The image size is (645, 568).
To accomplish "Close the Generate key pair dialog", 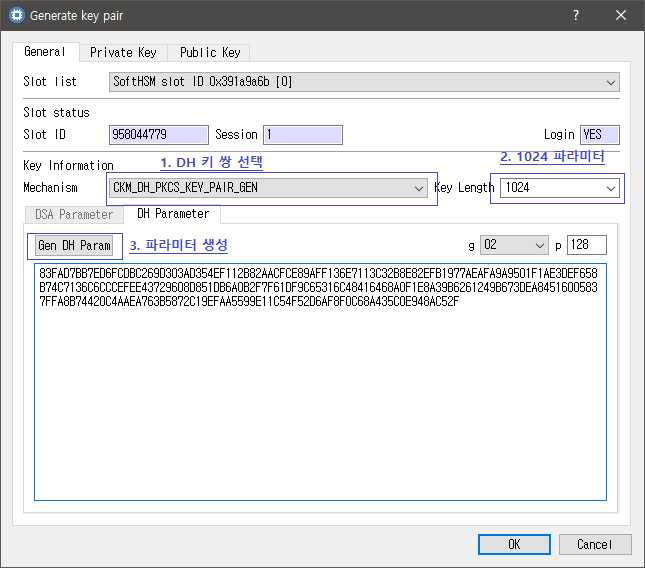I will click(621, 15).
